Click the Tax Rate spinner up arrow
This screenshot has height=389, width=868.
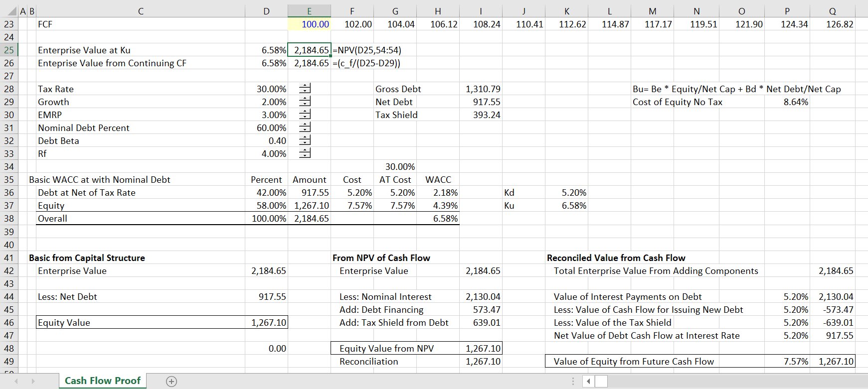(305, 86)
